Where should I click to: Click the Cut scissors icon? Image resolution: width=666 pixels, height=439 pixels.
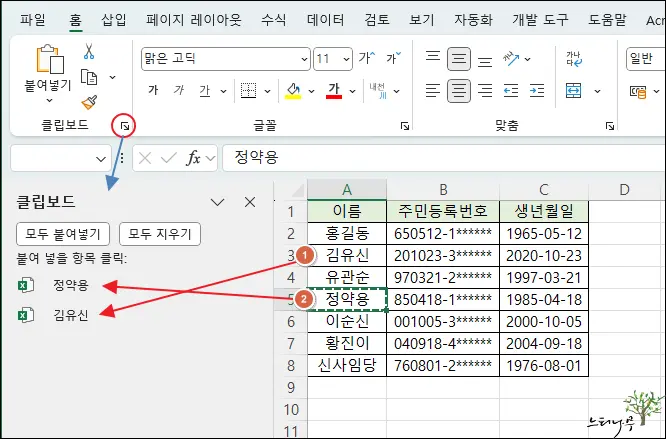pos(89,51)
